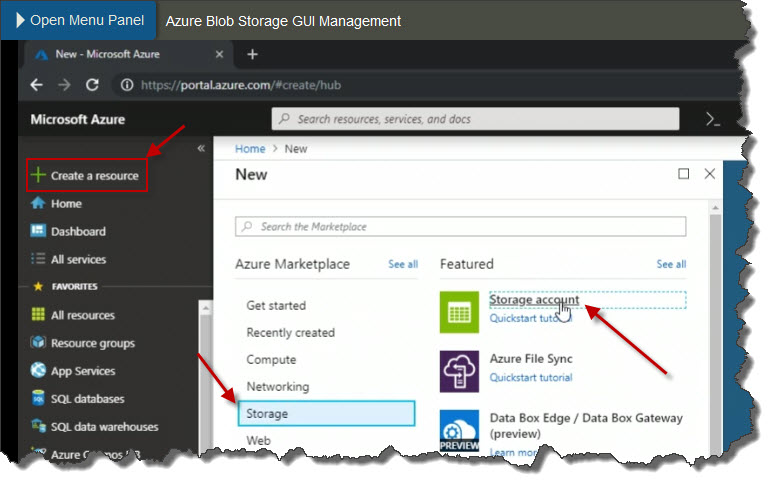Open Home in the Azure sidebar

(x=66, y=204)
